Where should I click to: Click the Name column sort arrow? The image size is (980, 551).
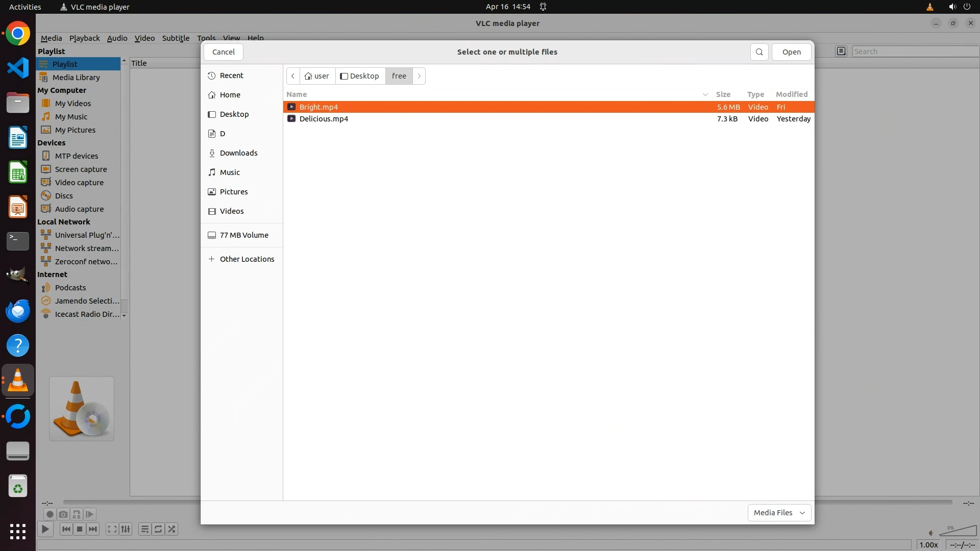pyautogui.click(x=705, y=94)
